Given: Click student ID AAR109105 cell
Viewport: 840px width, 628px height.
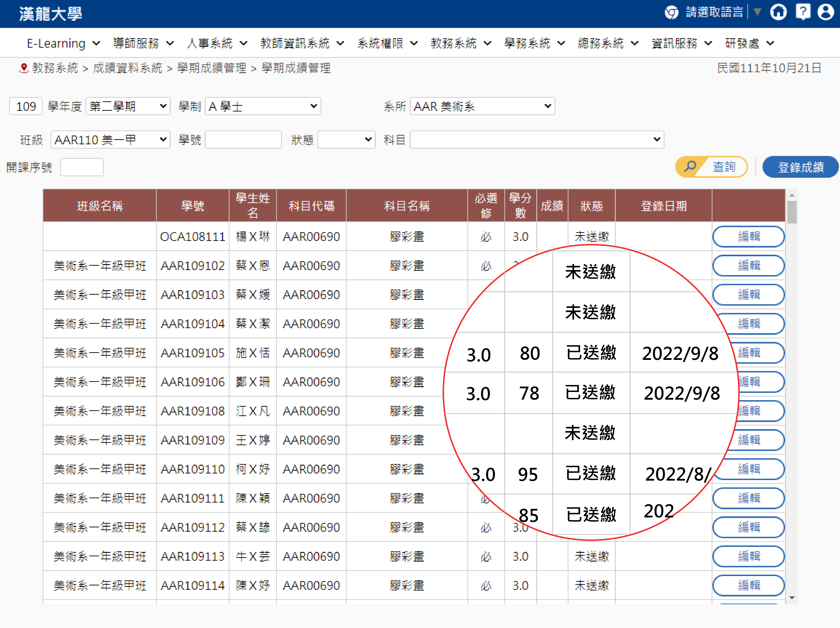Looking at the screenshot, I should (193, 353).
